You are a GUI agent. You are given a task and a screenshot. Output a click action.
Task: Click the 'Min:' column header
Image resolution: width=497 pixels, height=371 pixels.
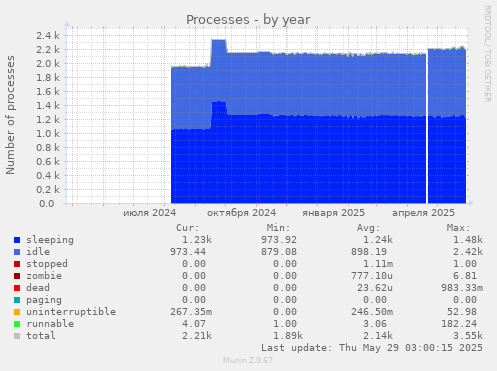(x=278, y=228)
